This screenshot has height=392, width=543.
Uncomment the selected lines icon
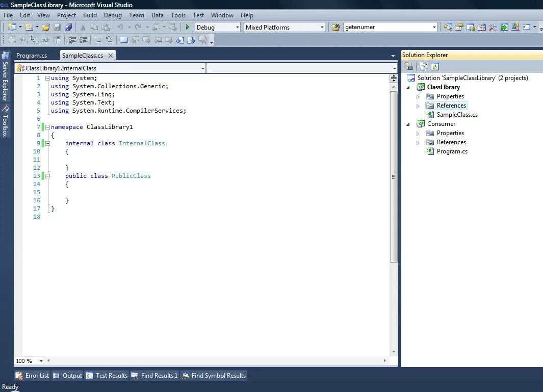click(109, 40)
